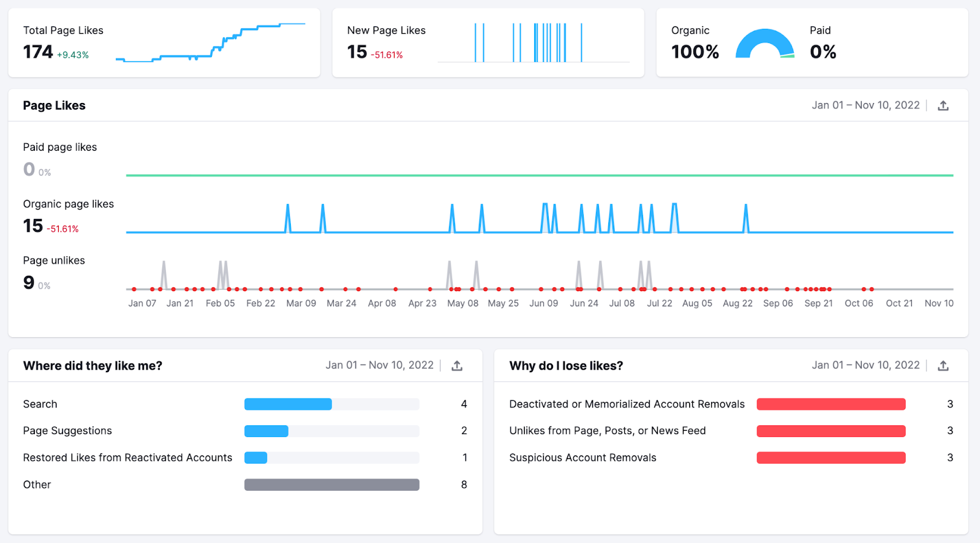Click the gray Other bar
This screenshot has height=543, width=980.
pyautogui.click(x=332, y=485)
